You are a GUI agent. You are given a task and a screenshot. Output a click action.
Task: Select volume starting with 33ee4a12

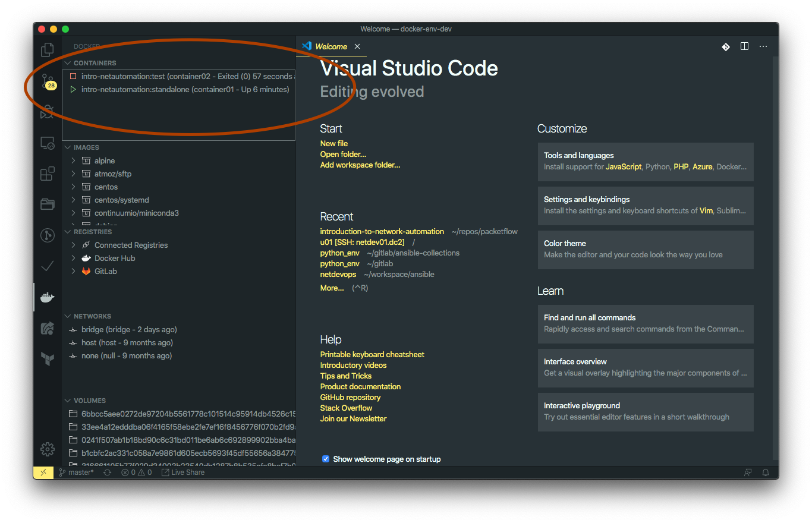(178, 427)
